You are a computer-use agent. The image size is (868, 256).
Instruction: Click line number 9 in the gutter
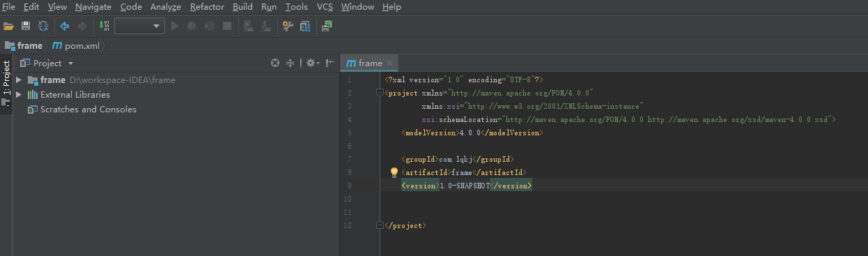[349, 186]
